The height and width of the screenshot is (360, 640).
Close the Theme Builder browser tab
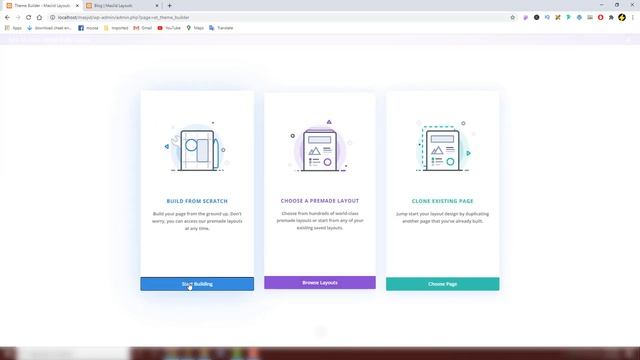click(x=77, y=6)
